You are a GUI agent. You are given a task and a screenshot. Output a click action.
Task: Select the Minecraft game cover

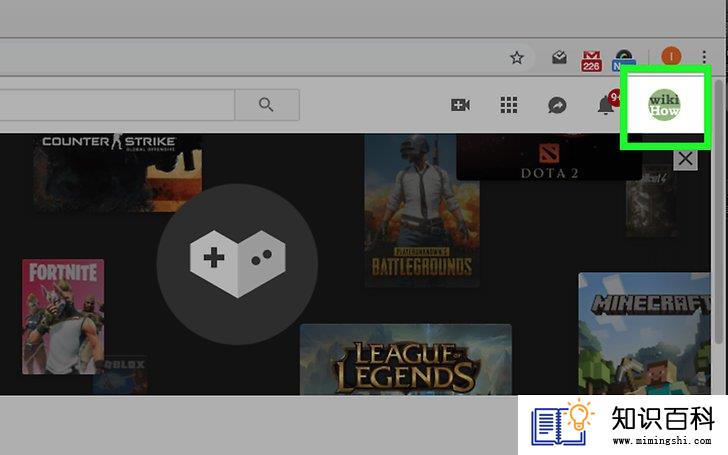coord(644,333)
